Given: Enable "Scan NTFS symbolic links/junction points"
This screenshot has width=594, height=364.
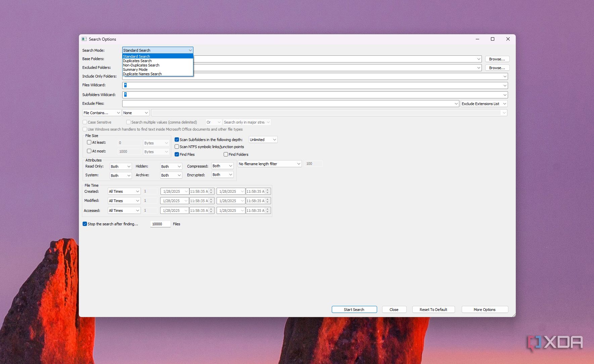Looking at the screenshot, I should [177, 147].
